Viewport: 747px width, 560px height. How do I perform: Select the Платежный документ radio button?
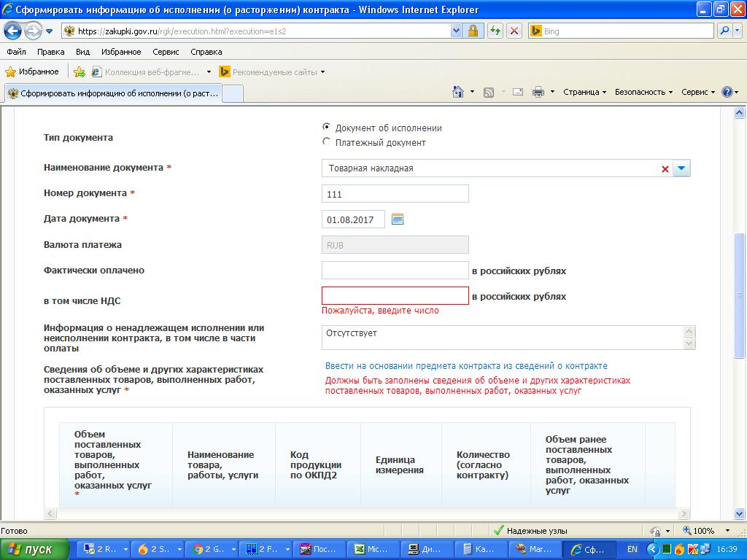point(326,142)
